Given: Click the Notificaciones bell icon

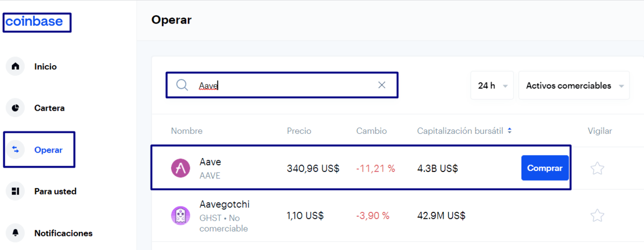Looking at the screenshot, I should click(16, 233).
